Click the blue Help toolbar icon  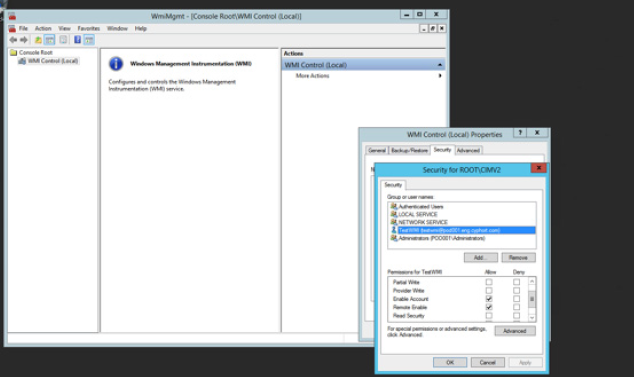[x=77, y=40]
